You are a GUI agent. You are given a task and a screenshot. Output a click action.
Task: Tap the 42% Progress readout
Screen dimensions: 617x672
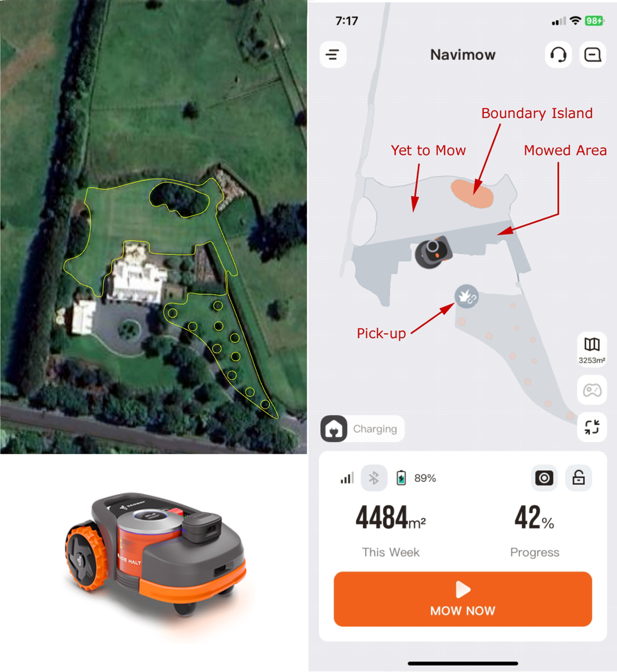click(534, 530)
